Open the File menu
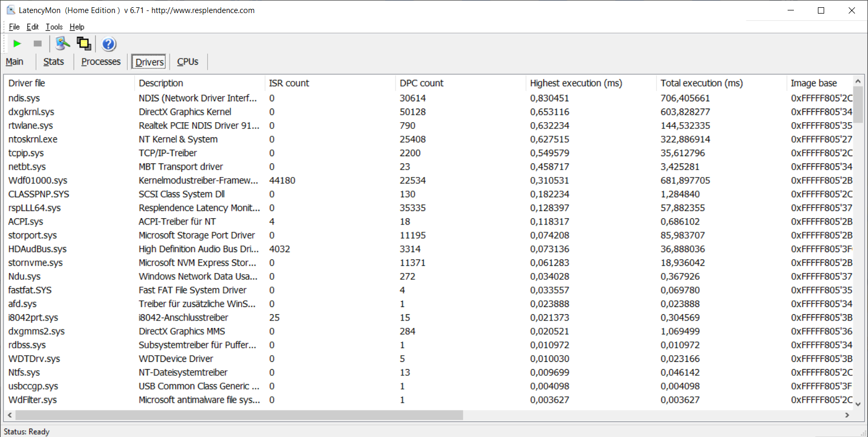Image resolution: width=868 pixels, height=437 pixels. click(x=14, y=27)
